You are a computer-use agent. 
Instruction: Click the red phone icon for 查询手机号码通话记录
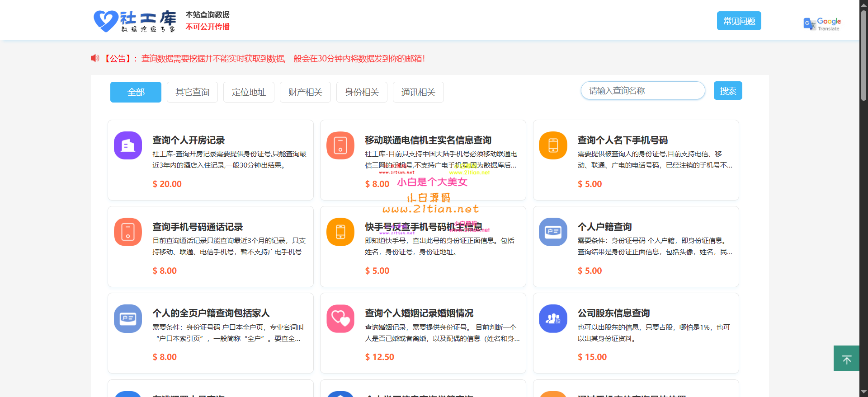[128, 232]
